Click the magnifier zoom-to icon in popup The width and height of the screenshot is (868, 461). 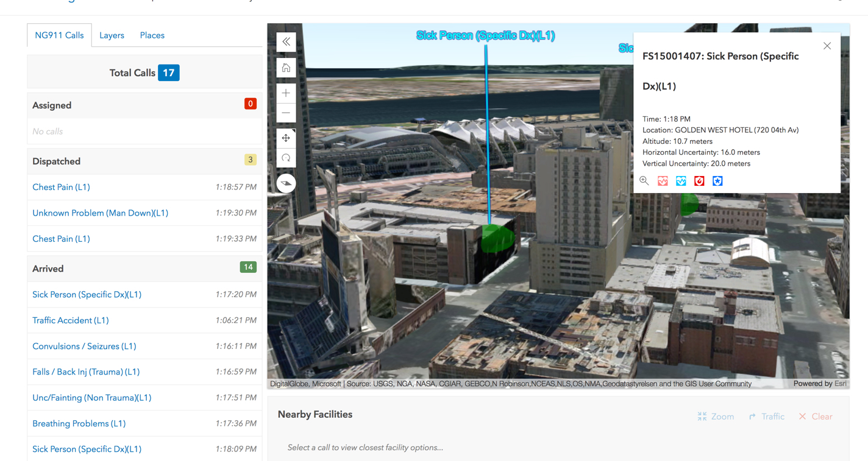pos(644,181)
